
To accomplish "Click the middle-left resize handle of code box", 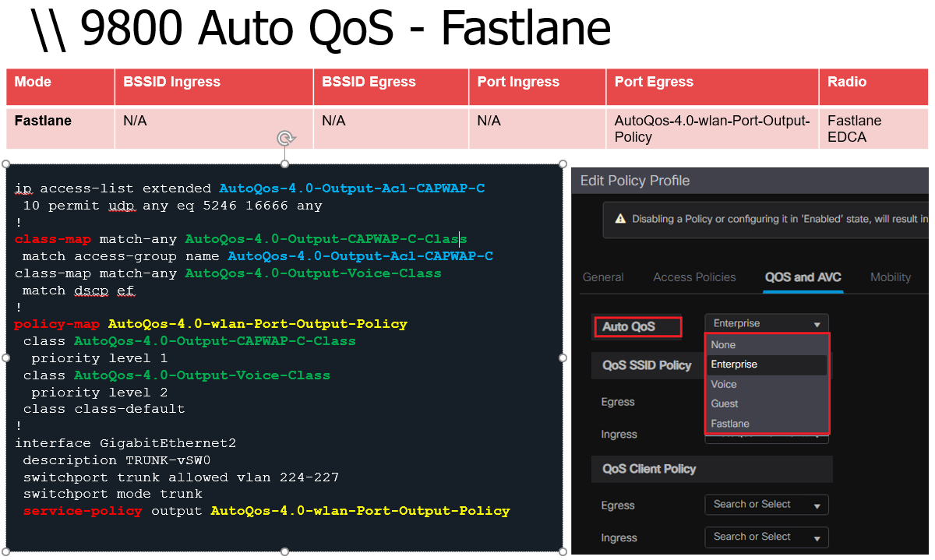I will click(6, 357).
